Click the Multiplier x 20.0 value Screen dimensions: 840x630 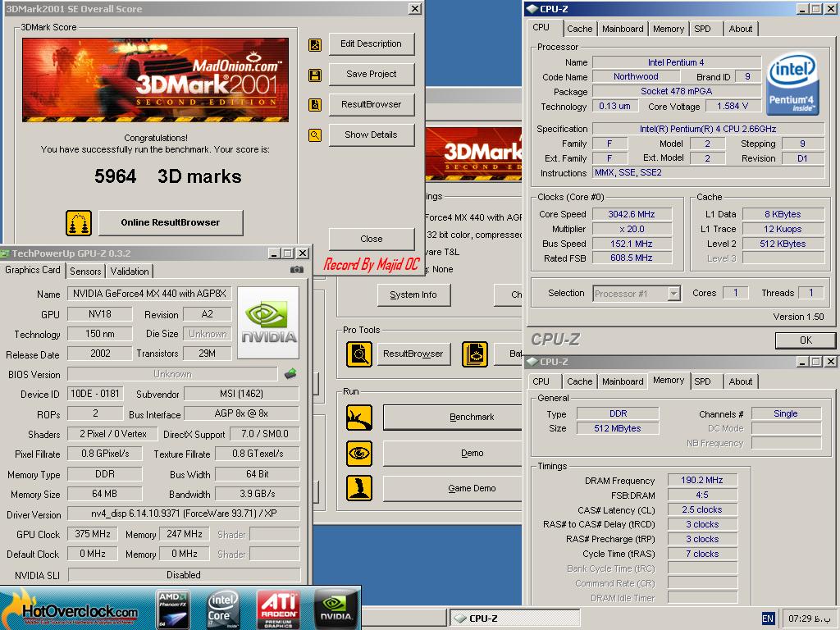632,229
